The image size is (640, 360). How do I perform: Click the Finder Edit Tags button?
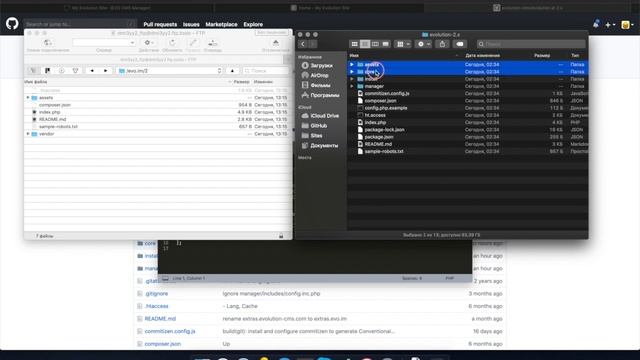point(460,44)
